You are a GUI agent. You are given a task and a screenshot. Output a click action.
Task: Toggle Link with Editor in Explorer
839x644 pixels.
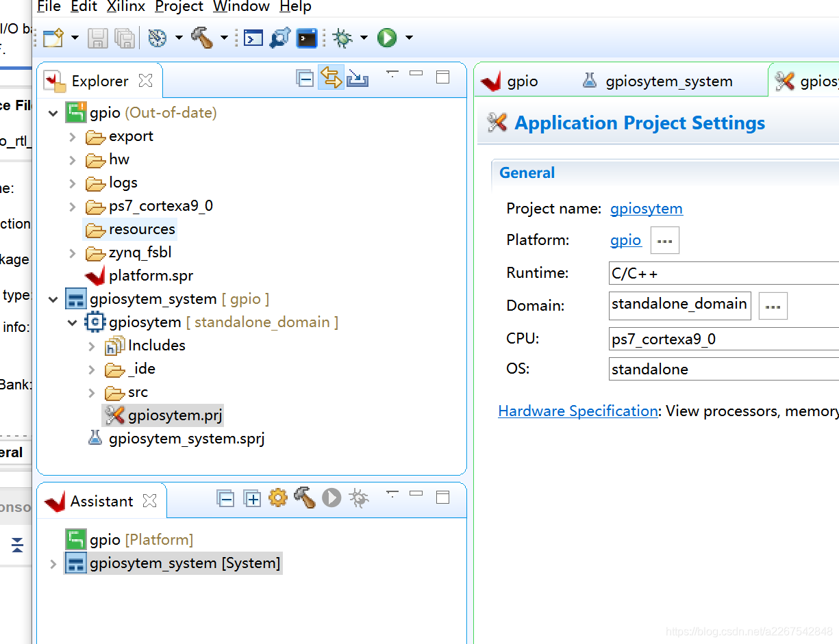331,78
